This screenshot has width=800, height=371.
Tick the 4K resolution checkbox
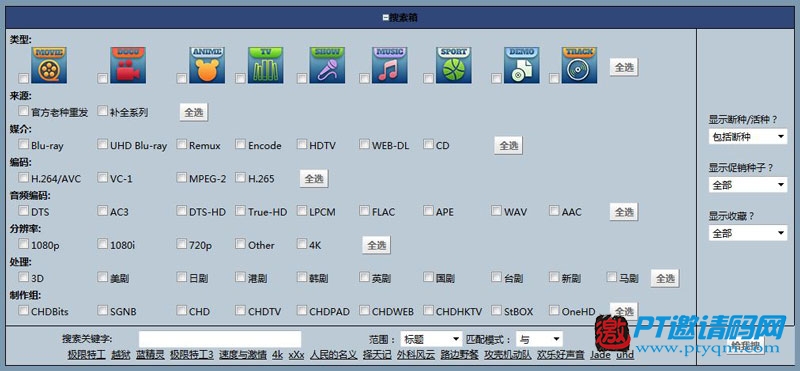302,244
